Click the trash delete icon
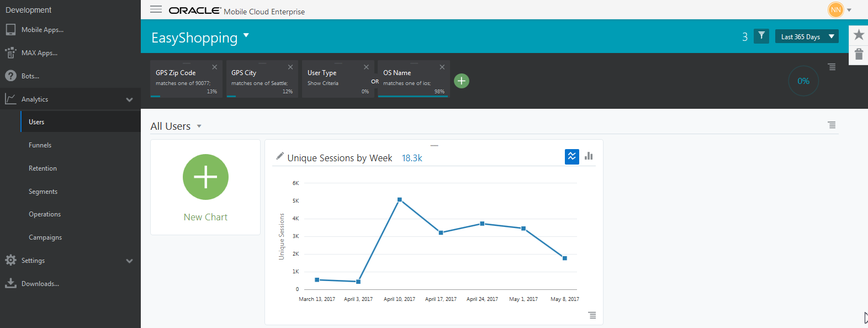The height and width of the screenshot is (328, 868). [859, 54]
